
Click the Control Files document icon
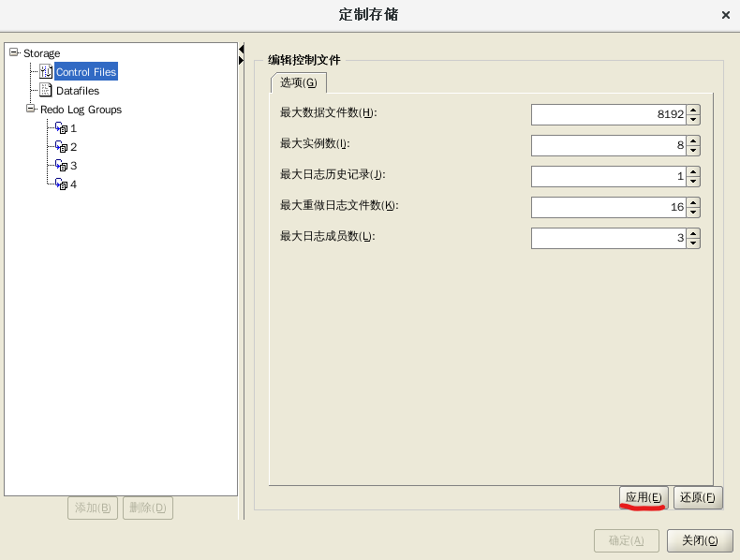click(46, 71)
